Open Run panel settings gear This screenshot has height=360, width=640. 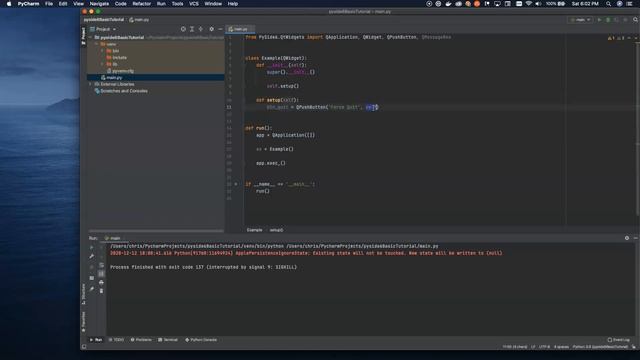click(627, 238)
